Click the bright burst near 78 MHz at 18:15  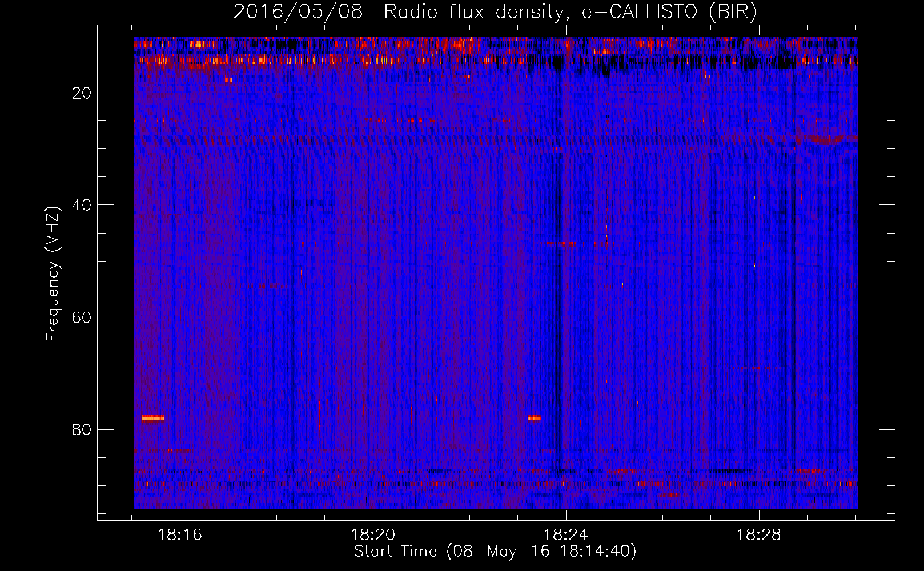click(153, 417)
